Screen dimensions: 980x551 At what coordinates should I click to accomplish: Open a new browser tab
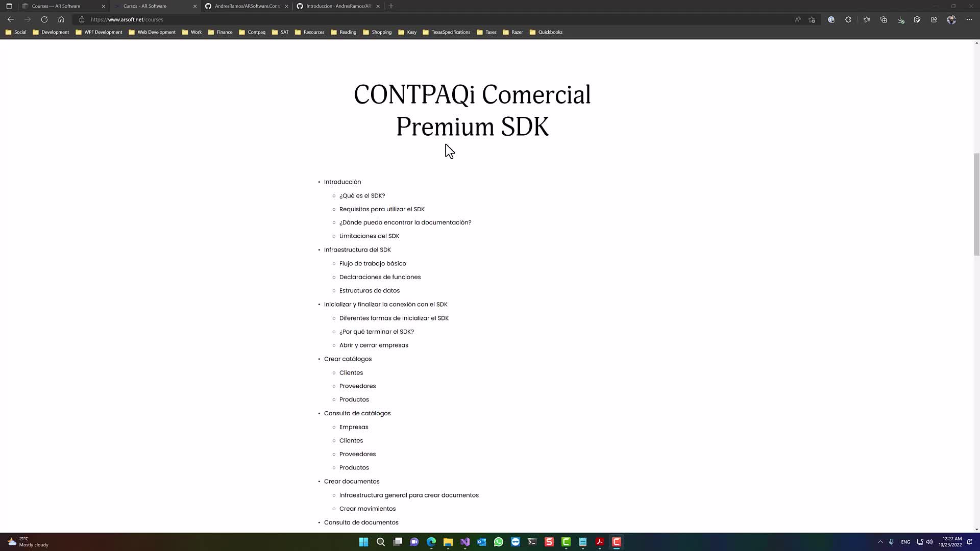tap(391, 6)
